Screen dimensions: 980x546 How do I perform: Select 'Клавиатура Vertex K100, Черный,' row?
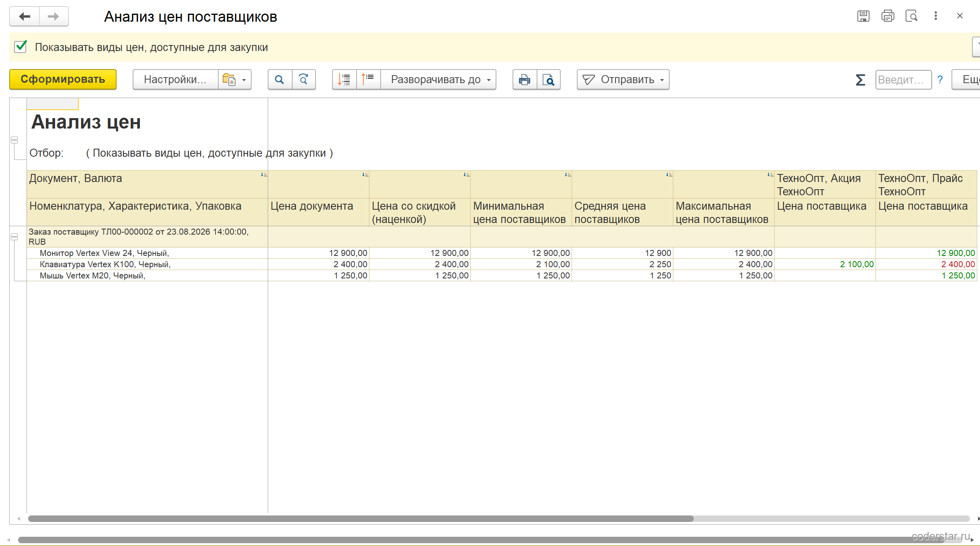point(147,264)
